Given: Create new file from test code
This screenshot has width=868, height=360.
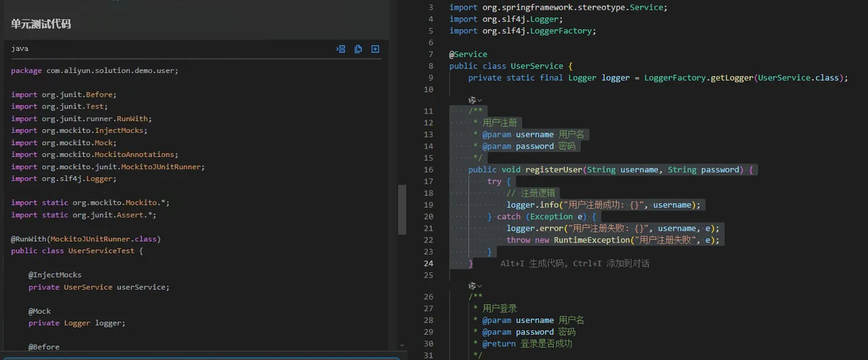Looking at the screenshot, I should click(375, 49).
